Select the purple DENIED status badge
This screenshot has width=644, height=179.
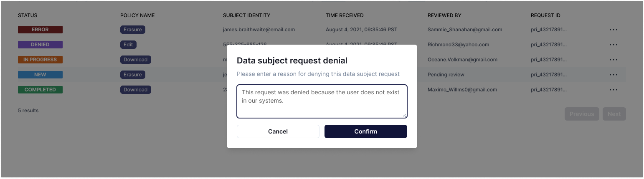(40, 45)
